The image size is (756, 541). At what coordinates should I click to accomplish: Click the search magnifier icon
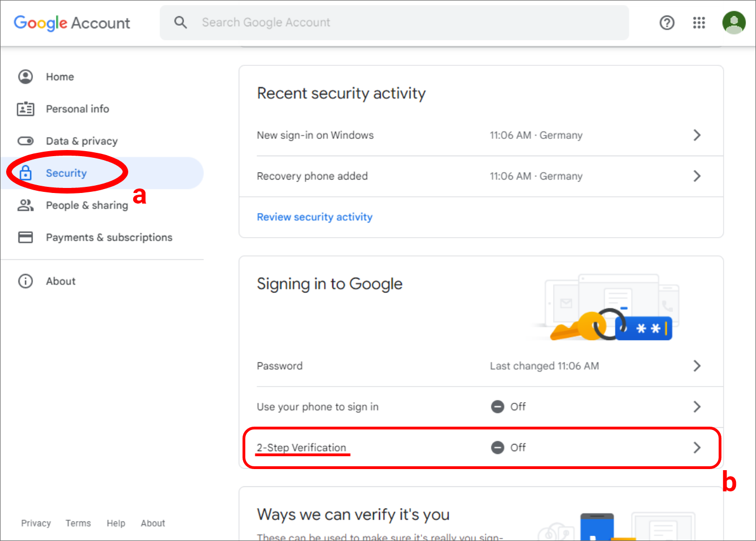point(181,22)
